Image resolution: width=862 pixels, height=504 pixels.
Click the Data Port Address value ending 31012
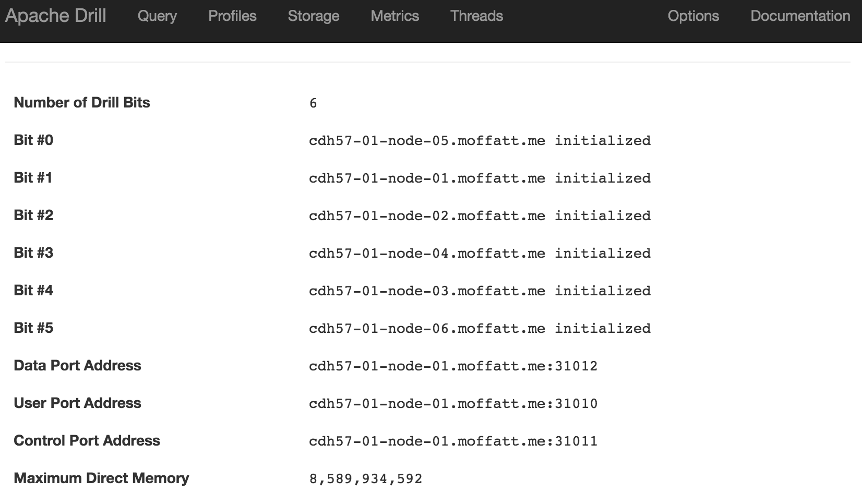click(453, 366)
